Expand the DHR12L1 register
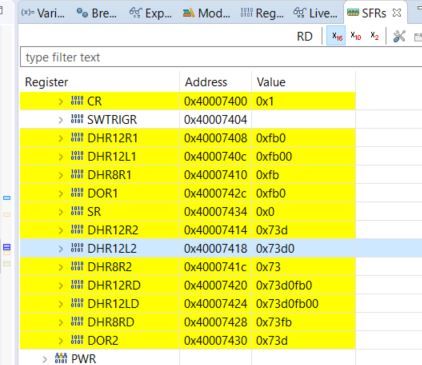 tap(61, 156)
